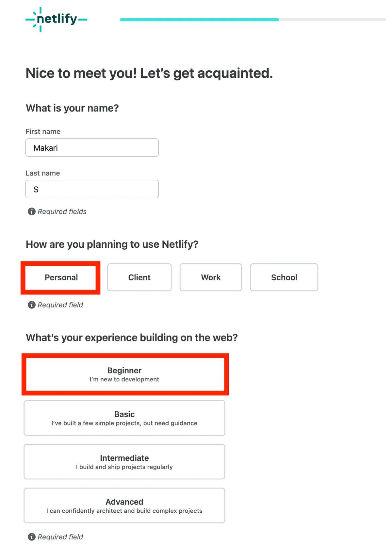Click Required field note under experience
The height and width of the screenshot is (546, 392).
point(60,537)
